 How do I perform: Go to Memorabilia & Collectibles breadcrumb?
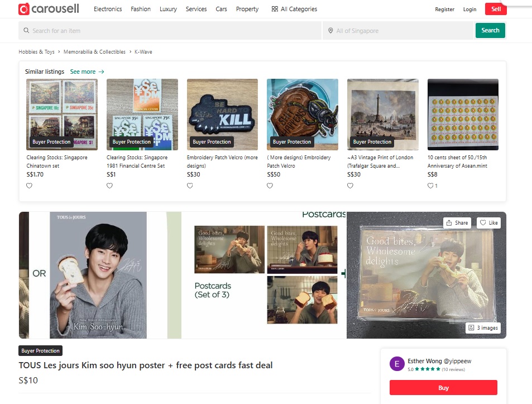pyautogui.click(x=94, y=51)
